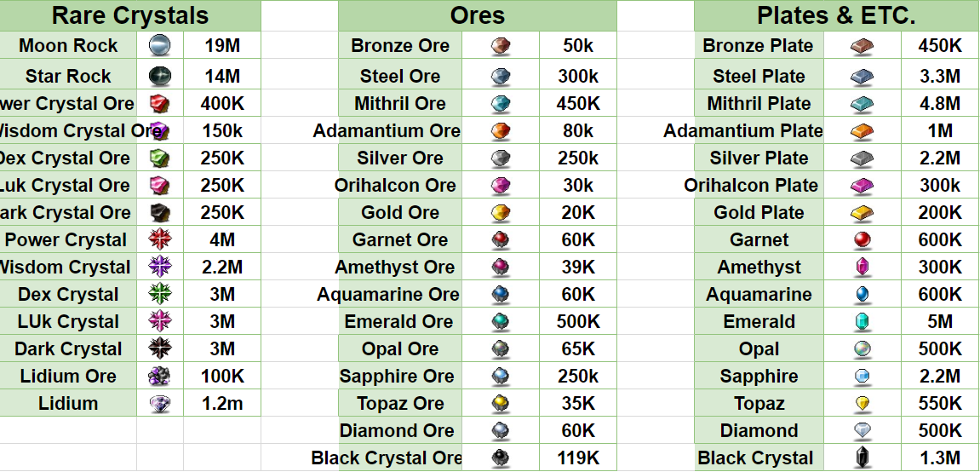This screenshot has width=980, height=472.
Task: Click the Mithril Plate icon
Action: point(862,104)
